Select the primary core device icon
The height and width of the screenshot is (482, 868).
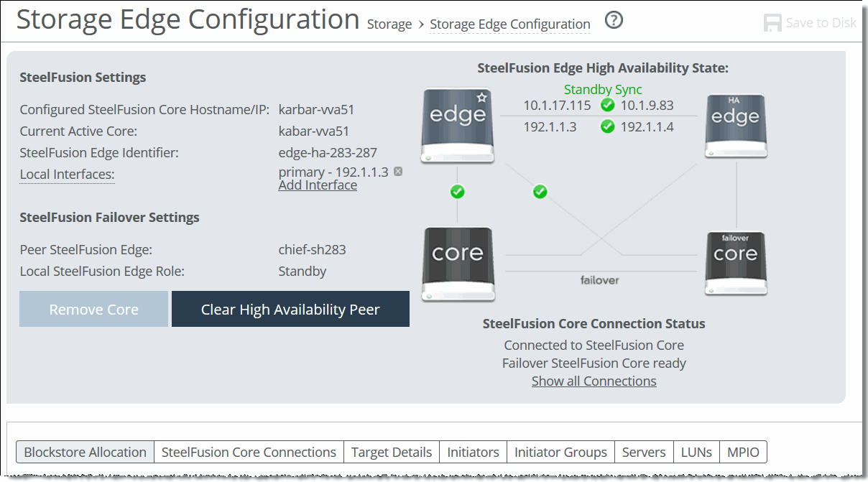pyautogui.click(x=457, y=264)
